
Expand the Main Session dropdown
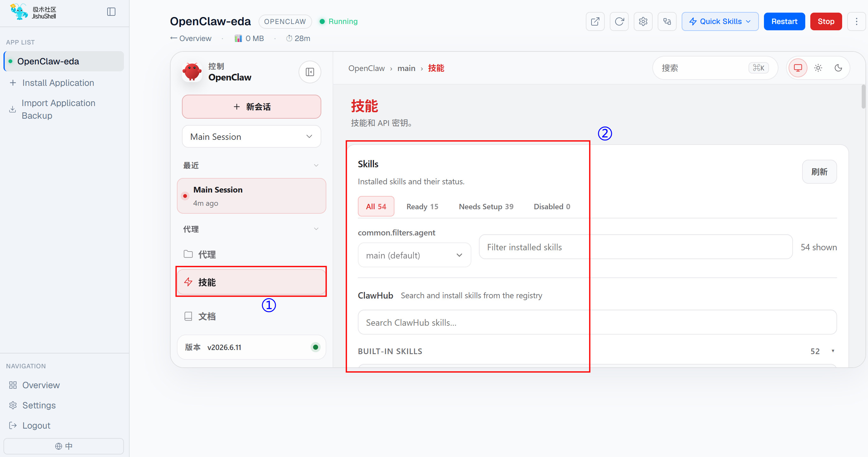pos(251,136)
